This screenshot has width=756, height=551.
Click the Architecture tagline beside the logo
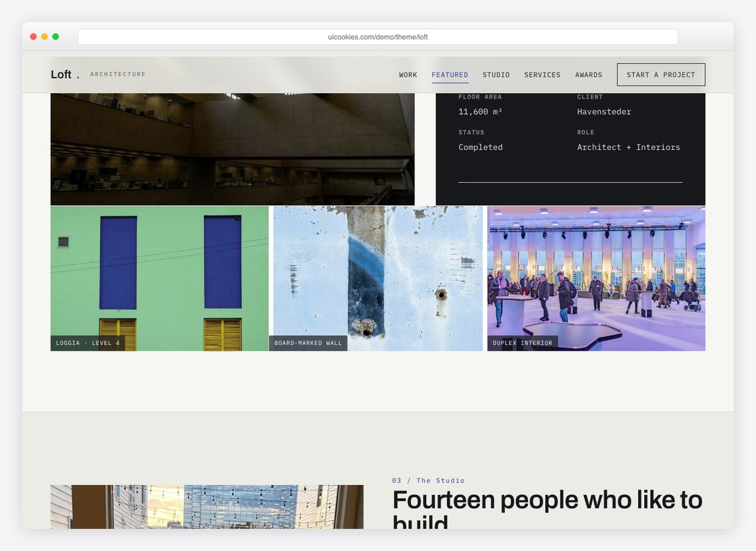[118, 74]
